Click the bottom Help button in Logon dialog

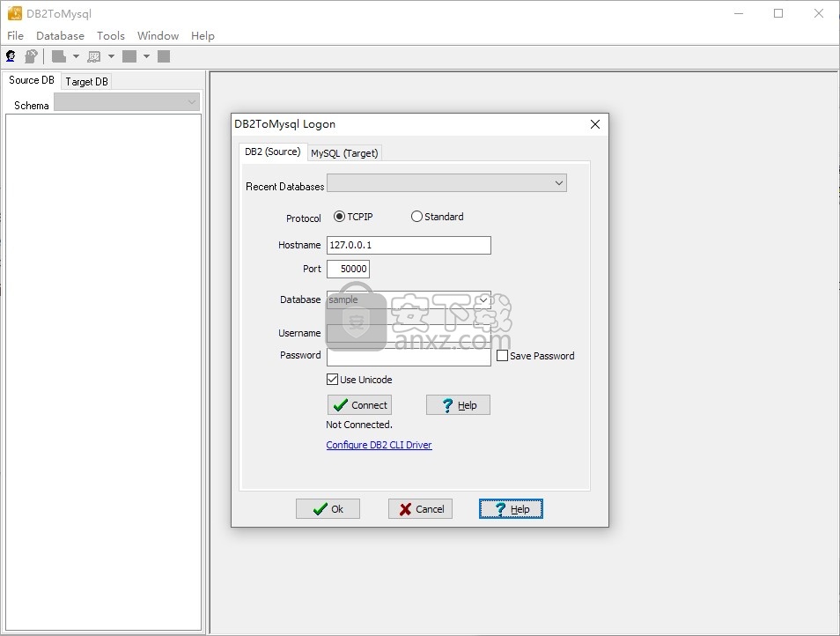(511, 509)
